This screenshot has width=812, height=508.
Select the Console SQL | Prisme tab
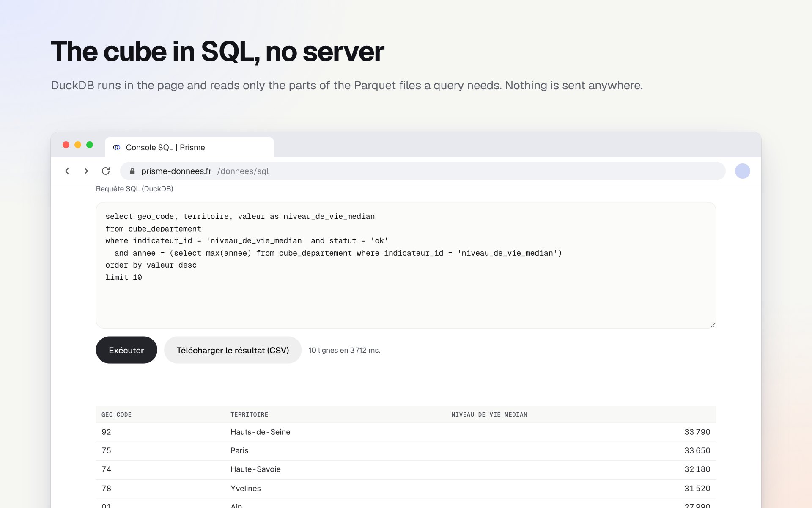point(189,147)
